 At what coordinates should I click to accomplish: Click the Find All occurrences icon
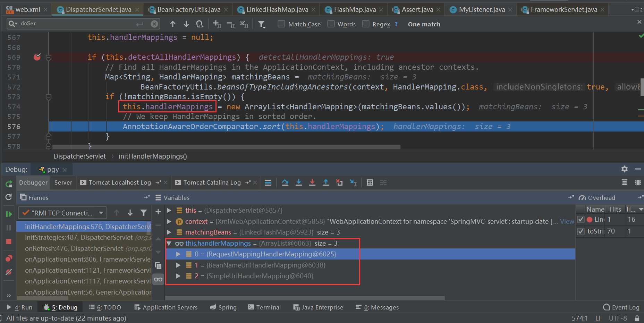click(200, 24)
